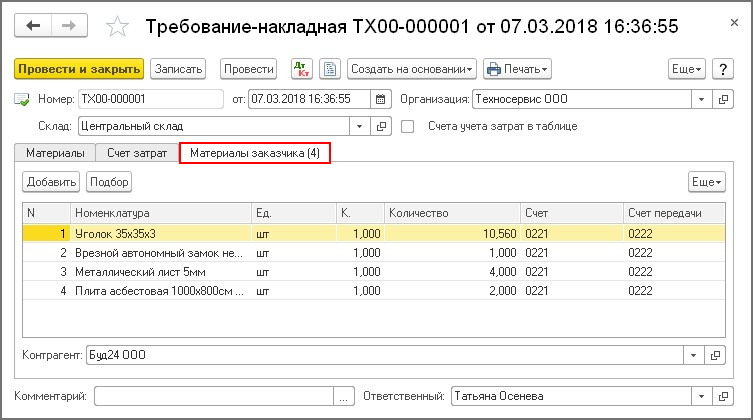Screen dimensions: 753x420
Task: Open the calendar date picker
Action: 379,99
